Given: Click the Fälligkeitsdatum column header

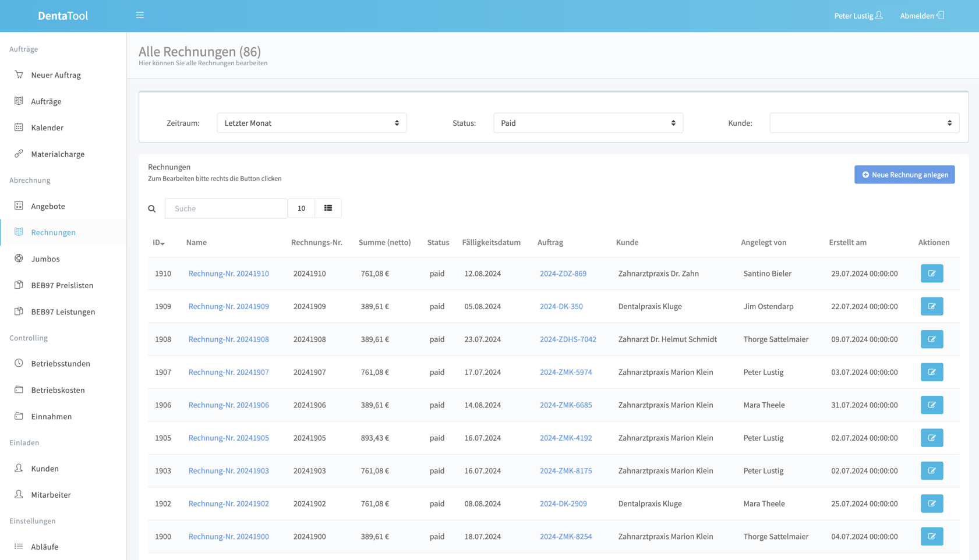Looking at the screenshot, I should pyautogui.click(x=491, y=242).
